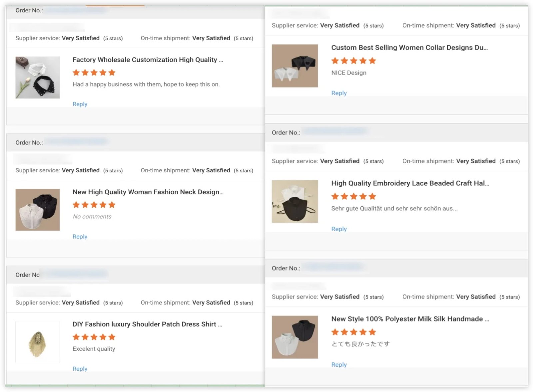The image size is (533, 392).
Task: Click 'New Style 100% Polyester Milk Silk Handmade' title
Action: tap(410, 319)
